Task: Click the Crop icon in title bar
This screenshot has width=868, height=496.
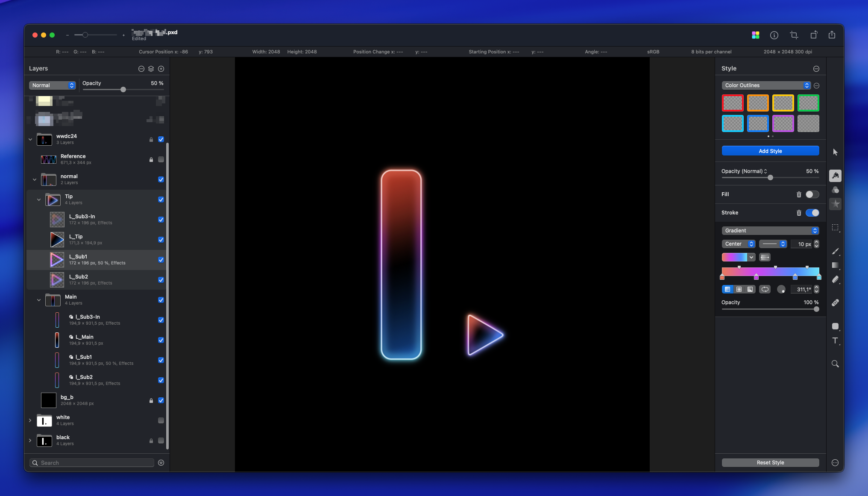Action: [x=794, y=35]
